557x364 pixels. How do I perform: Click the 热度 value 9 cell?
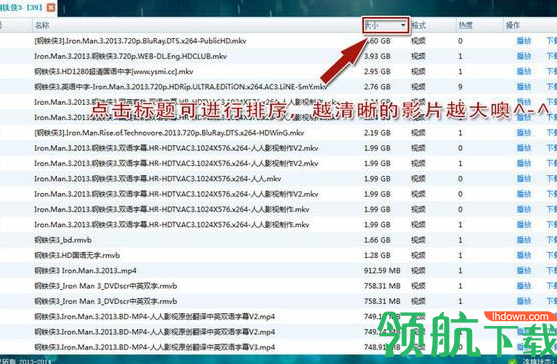pos(460,87)
